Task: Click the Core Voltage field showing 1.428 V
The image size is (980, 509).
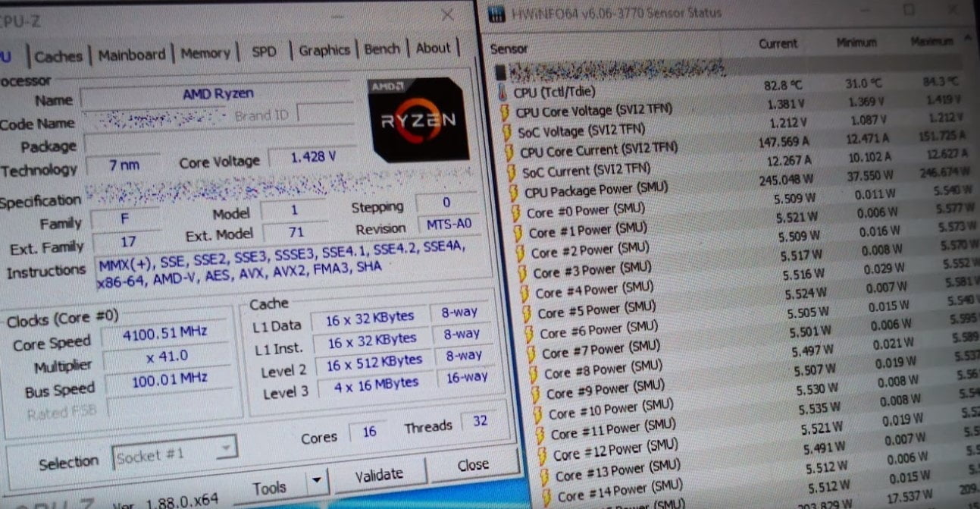Action: 313,157
